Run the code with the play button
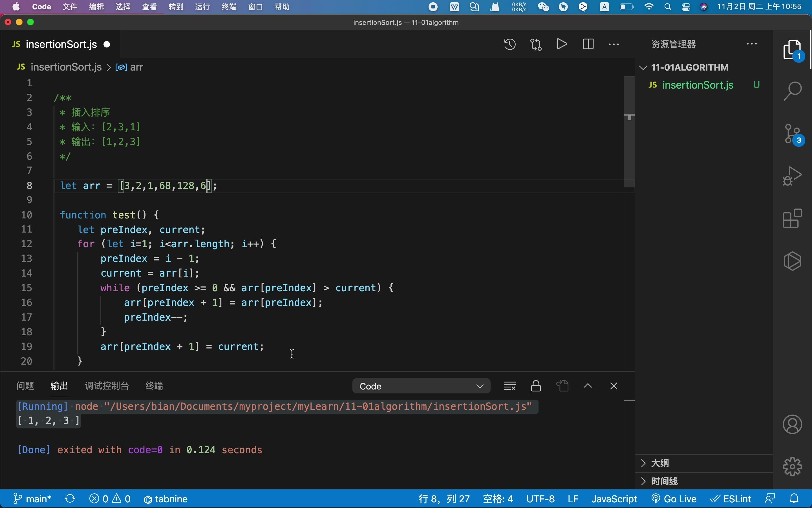The height and width of the screenshot is (508, 812). point(562,44)
